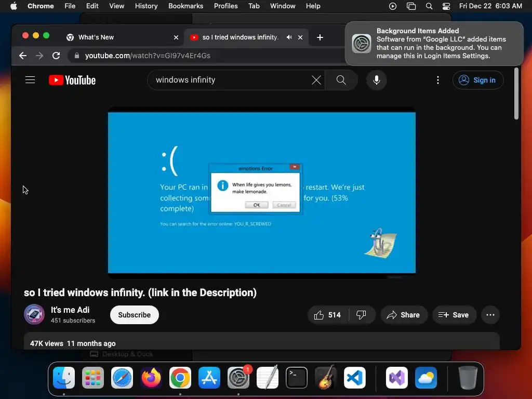Image resolution: width=532 pixels, height=399 pixels.
Task: Close the What's New tab
Action: click(x=176, y=37)
